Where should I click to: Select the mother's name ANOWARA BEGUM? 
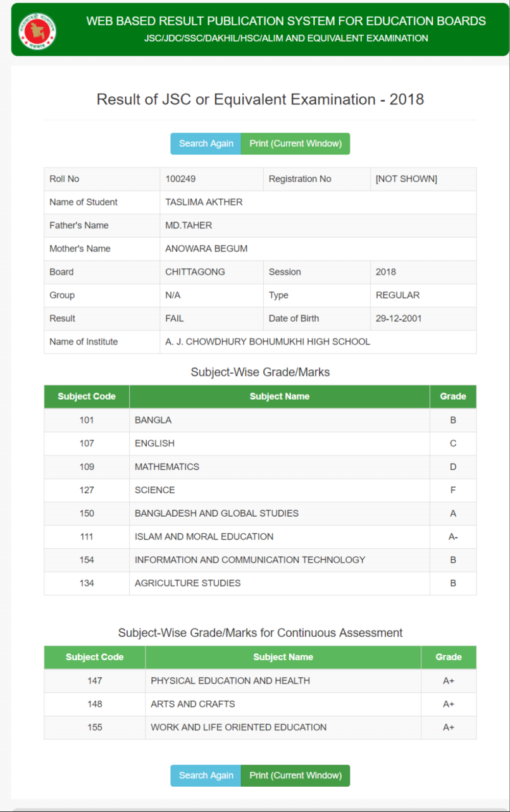(206, 249)
